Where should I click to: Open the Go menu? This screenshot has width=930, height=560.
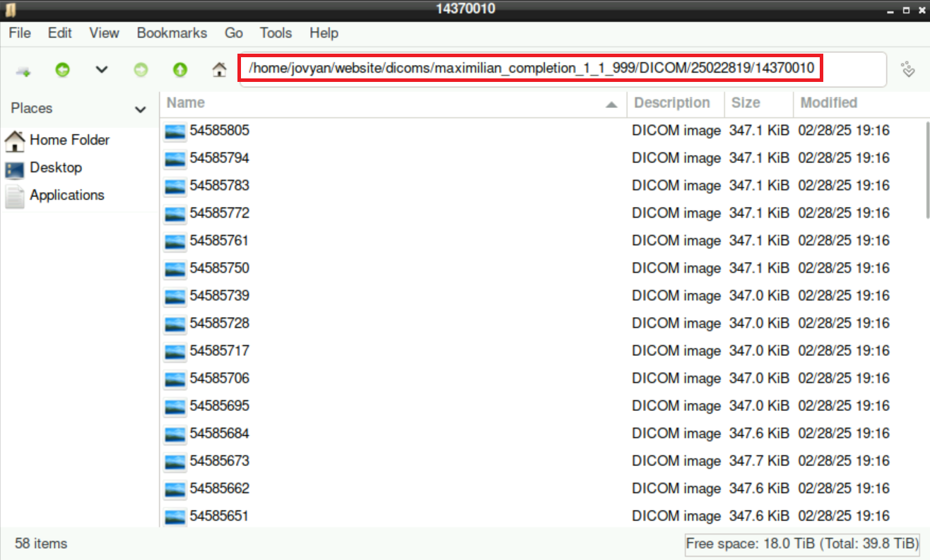click(233, 33)
